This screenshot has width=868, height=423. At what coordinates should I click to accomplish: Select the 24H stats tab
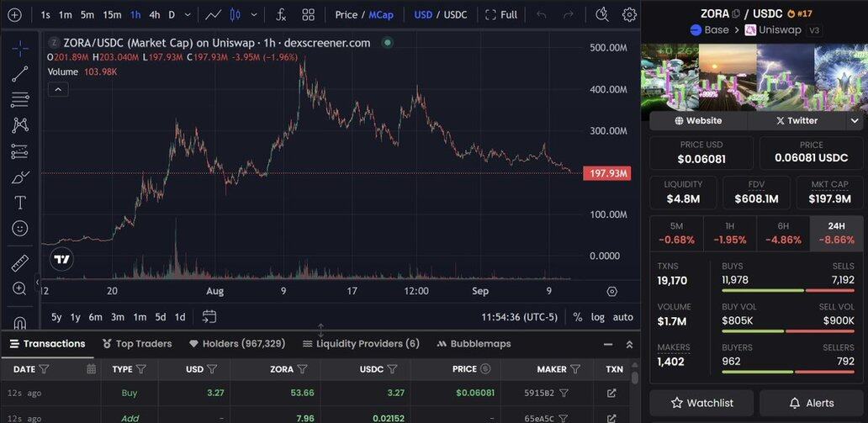tap(836, 234)
